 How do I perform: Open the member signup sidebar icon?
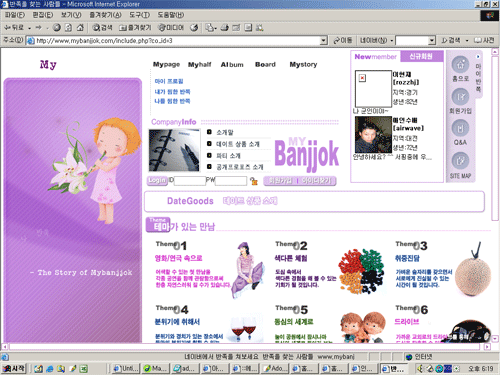click(460, 97)
